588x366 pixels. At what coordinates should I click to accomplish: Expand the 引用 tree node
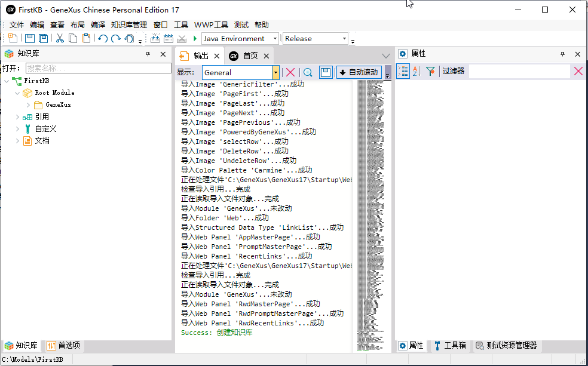[17, 117]
